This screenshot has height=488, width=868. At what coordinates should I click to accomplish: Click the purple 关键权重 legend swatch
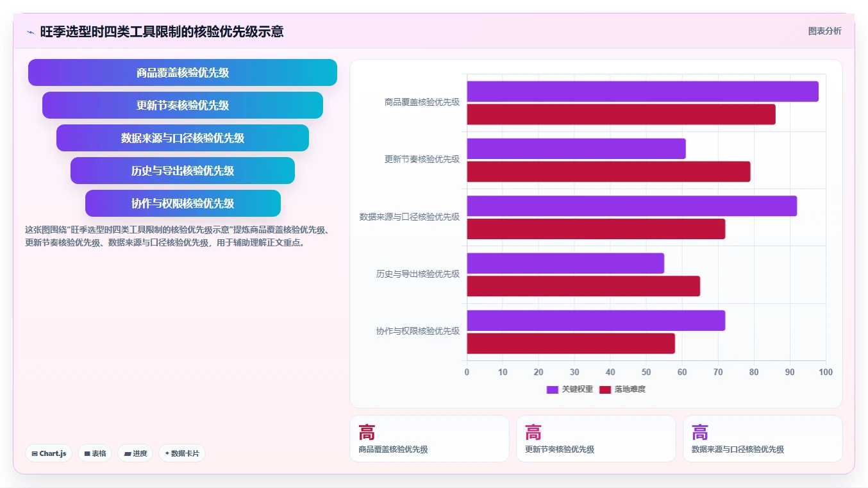[553, 389]
